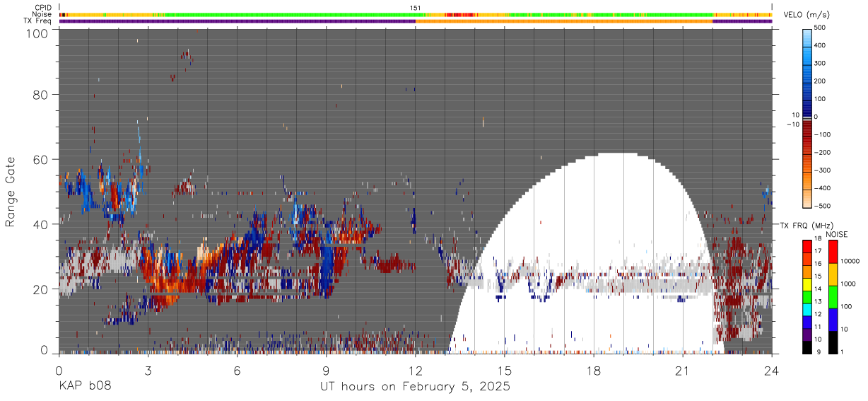Click the velocity colorbar label 200

click(x=819, y=81)
